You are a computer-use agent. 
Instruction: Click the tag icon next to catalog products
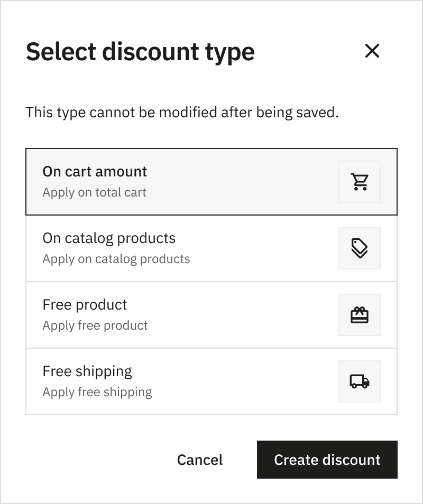click(360, 248)
